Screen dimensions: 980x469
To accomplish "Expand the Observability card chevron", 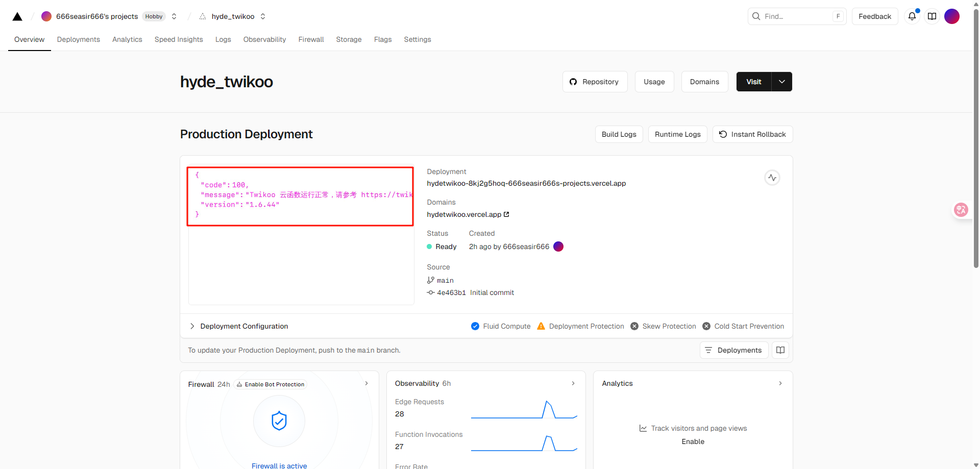I will [x=573, y=383].
